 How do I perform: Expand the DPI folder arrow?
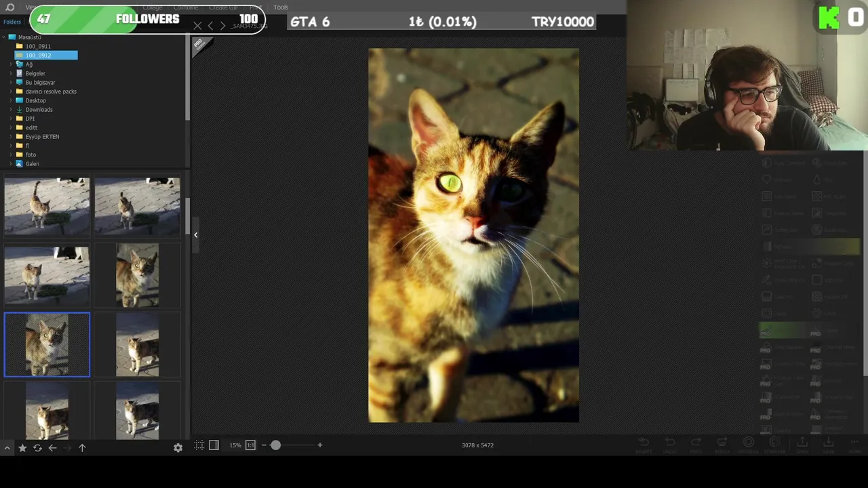11,119
